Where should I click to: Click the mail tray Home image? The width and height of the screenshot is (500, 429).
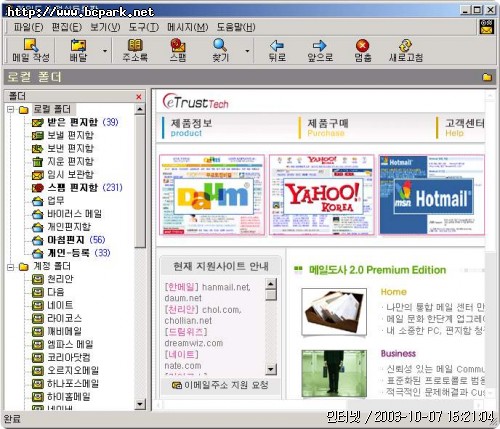[334, 312]
